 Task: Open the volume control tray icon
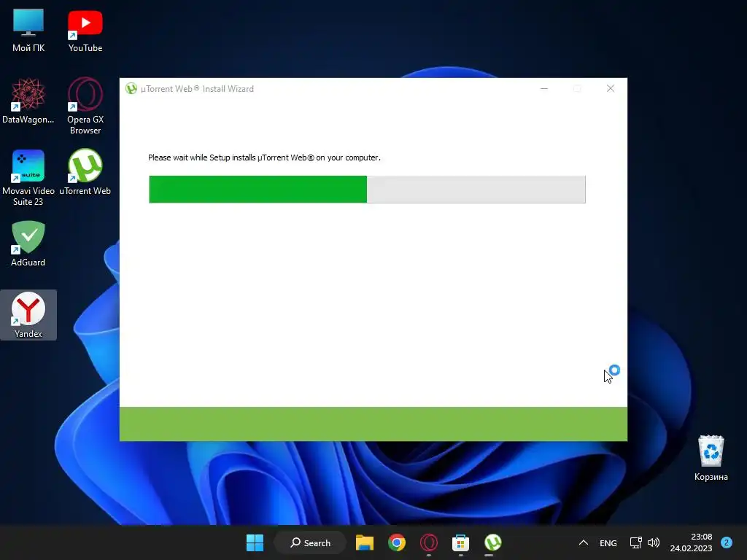[x=654, y=542]
